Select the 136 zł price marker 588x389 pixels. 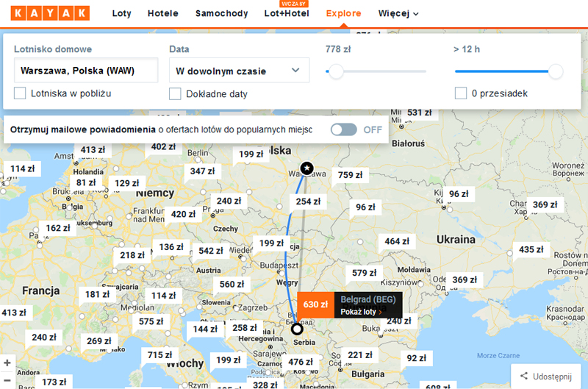click(171, 247)
